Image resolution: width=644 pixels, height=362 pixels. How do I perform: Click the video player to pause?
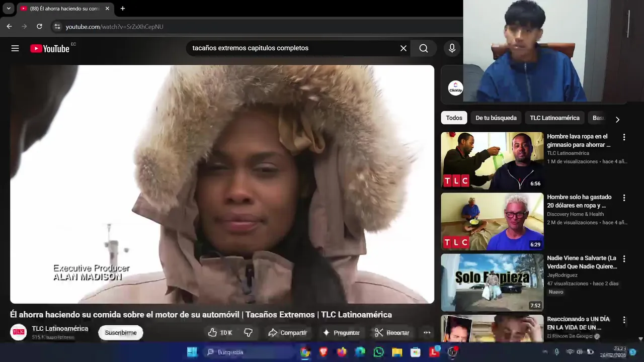(222, 184)
